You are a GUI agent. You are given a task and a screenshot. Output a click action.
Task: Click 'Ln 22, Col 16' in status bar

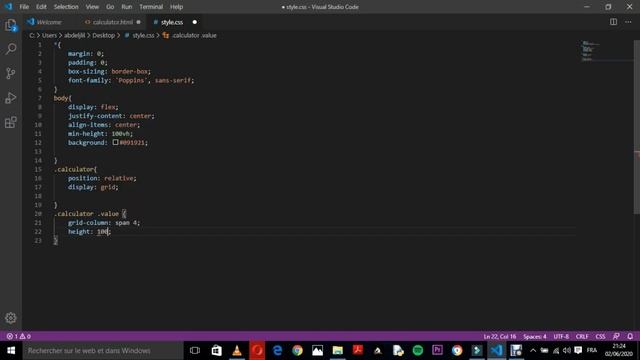click(500, 336)
